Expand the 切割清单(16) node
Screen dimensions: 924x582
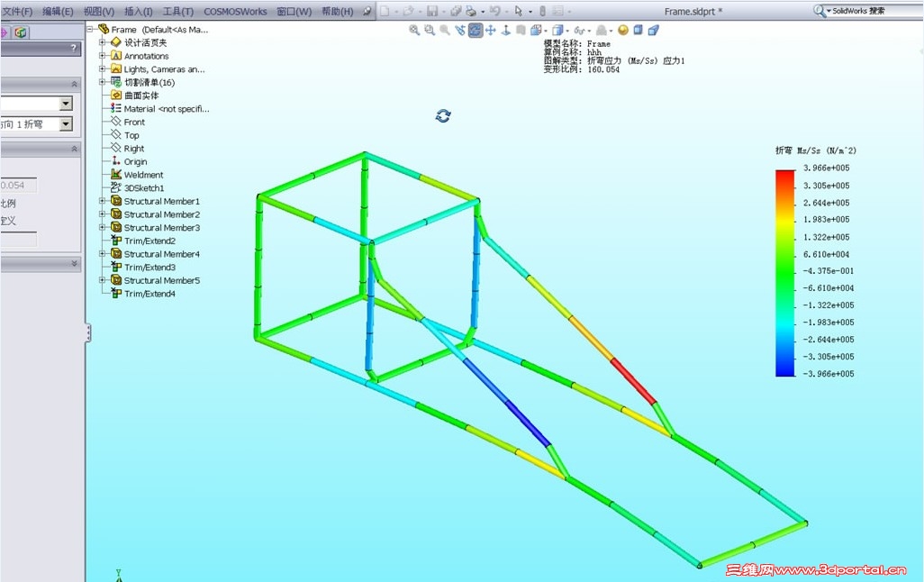[103, 82]
